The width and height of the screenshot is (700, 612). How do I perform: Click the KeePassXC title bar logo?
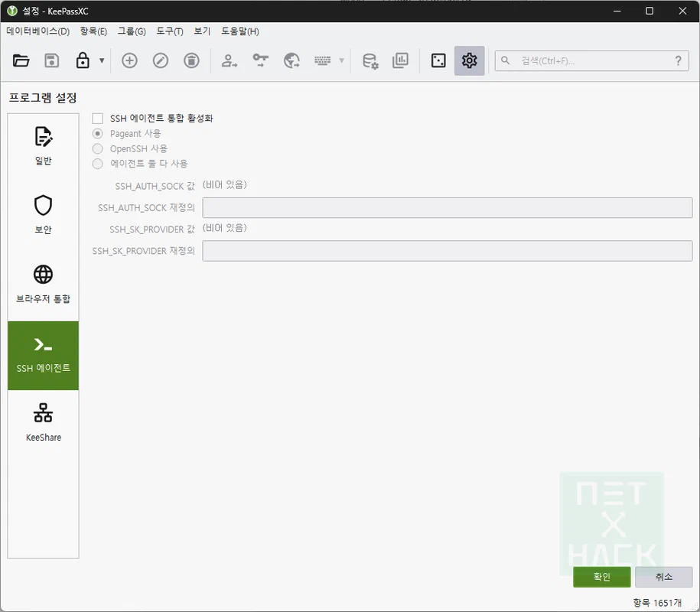[12, 11]
